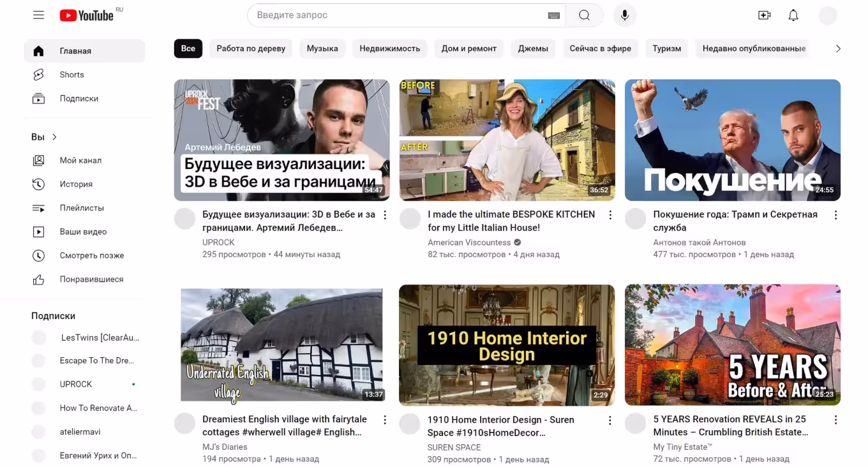Click the YouTube logo
The width and height of the screenshot is (868, 467).
tap(87, 15)
